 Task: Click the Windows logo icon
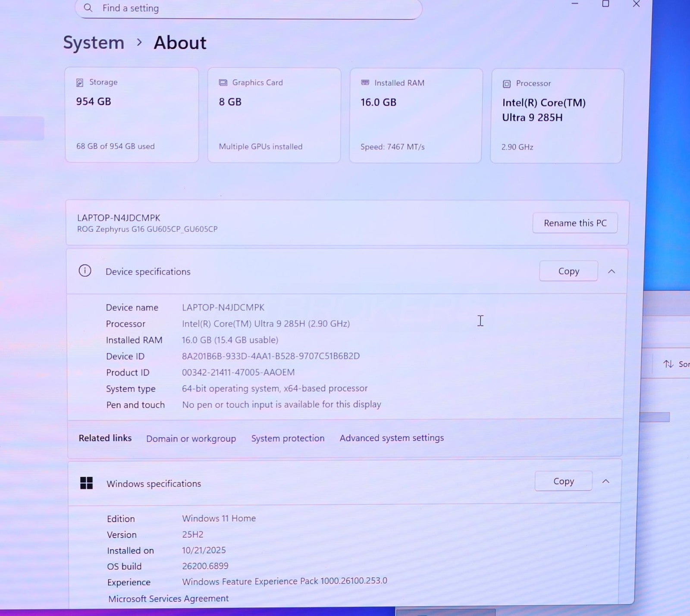pos(86,483)
